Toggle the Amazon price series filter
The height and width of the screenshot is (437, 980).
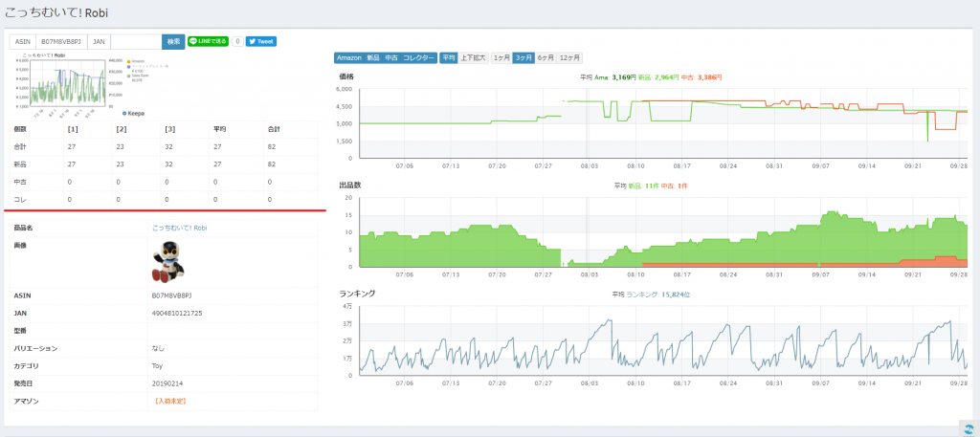click(349, 58)
